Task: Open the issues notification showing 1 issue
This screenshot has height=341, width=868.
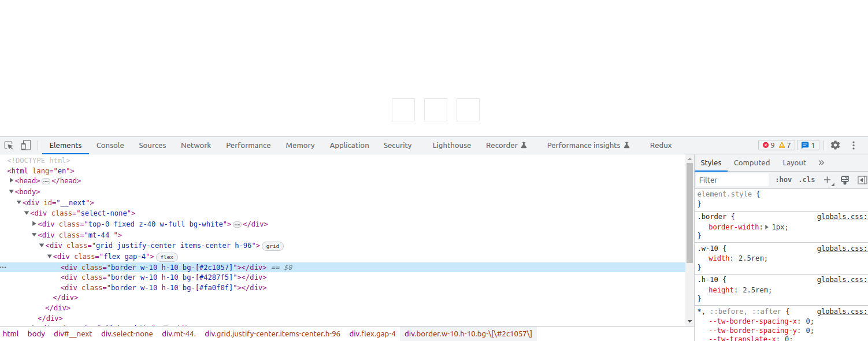Action: pyautogui.click(x=808, y=145)
